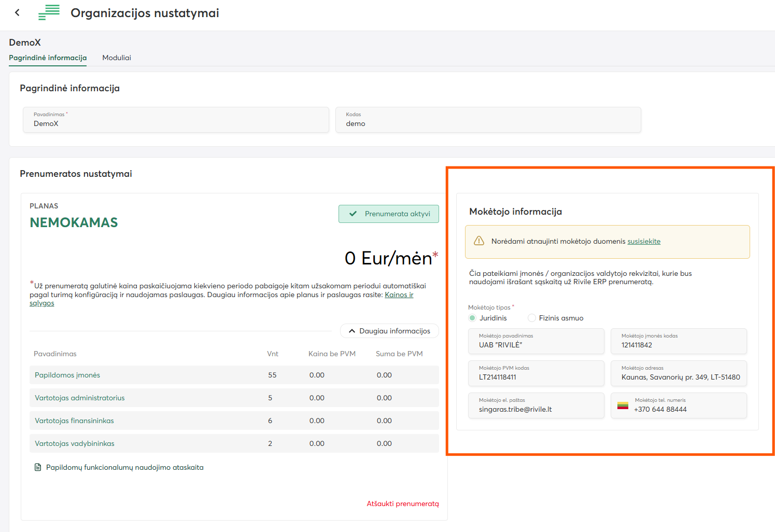Select the Fizinis asmuo radio option
Viewport: 775px width, 532px height.
tap(532, 318)
